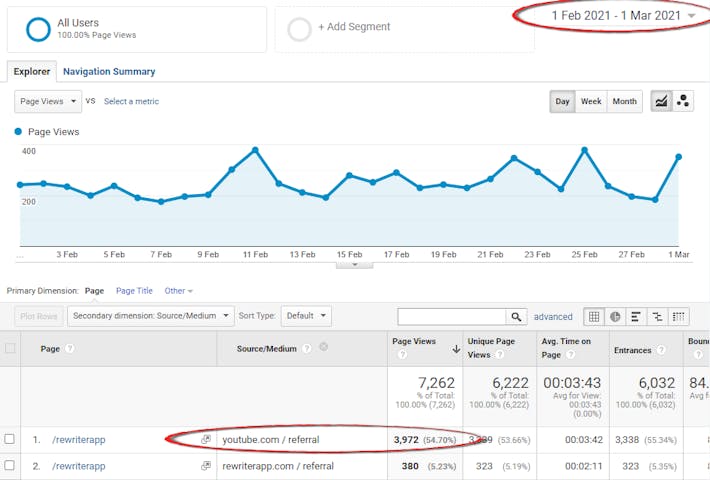Expand the Page Views metric dropdown

pyautogui.click(x=48, y=101)
